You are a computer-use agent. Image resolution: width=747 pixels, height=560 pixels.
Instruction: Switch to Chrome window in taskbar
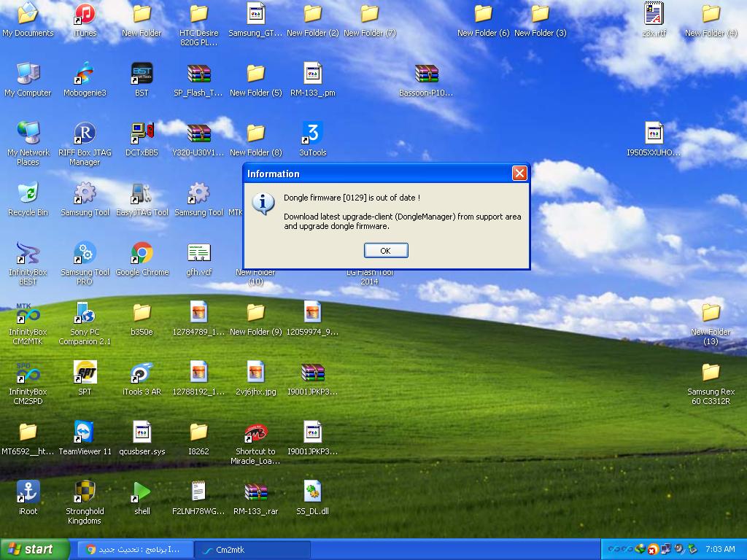135,550
